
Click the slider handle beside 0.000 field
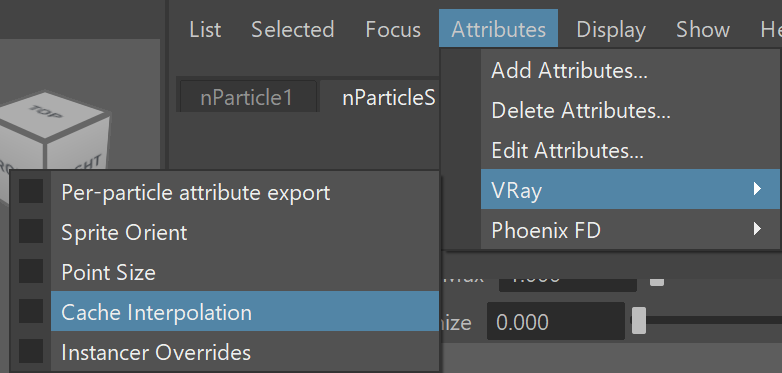pyautogui.click(x=639, y=321)
